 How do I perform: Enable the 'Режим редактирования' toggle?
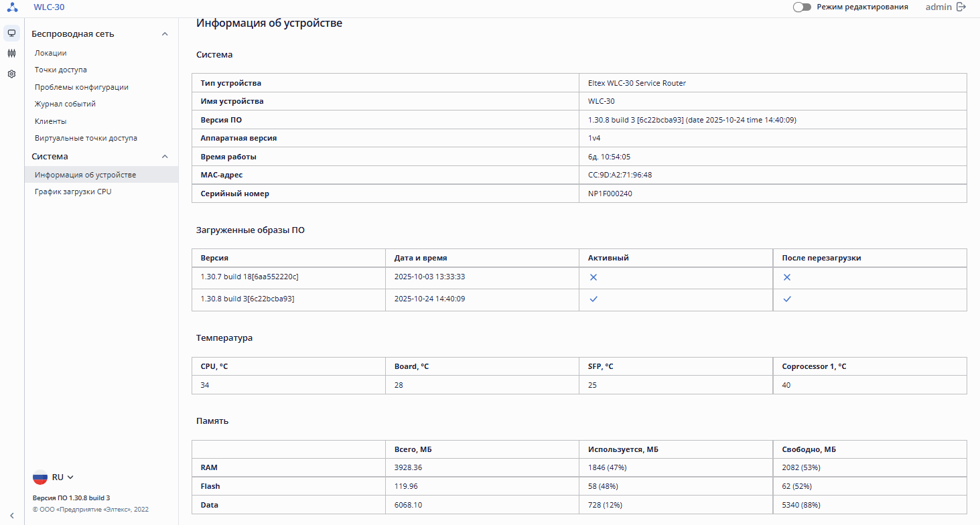point(801,7)
